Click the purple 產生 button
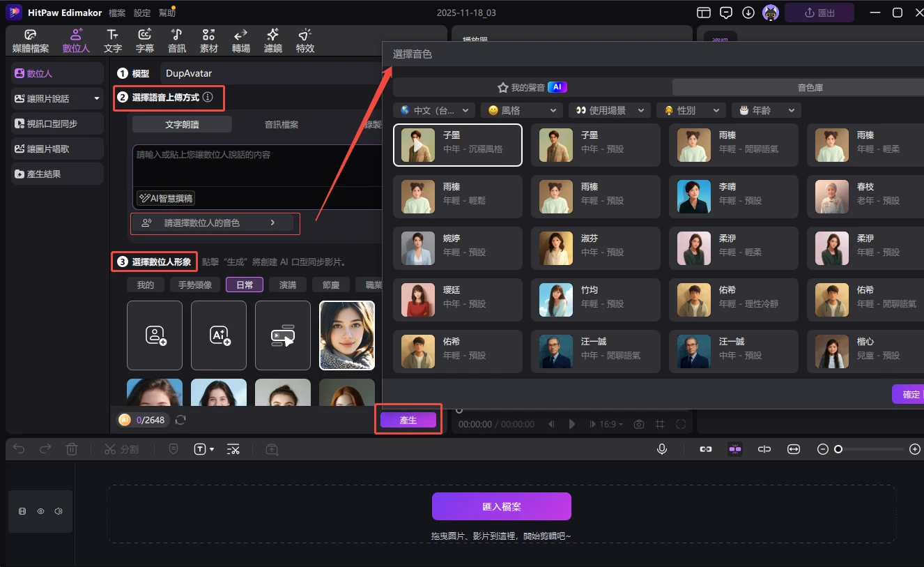Screen dimensions: 924x567 click(x=408, y=420)
